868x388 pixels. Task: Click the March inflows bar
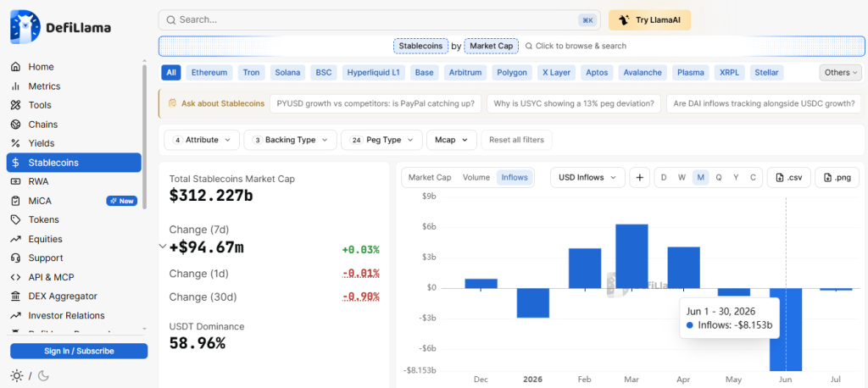pos(632,256)
